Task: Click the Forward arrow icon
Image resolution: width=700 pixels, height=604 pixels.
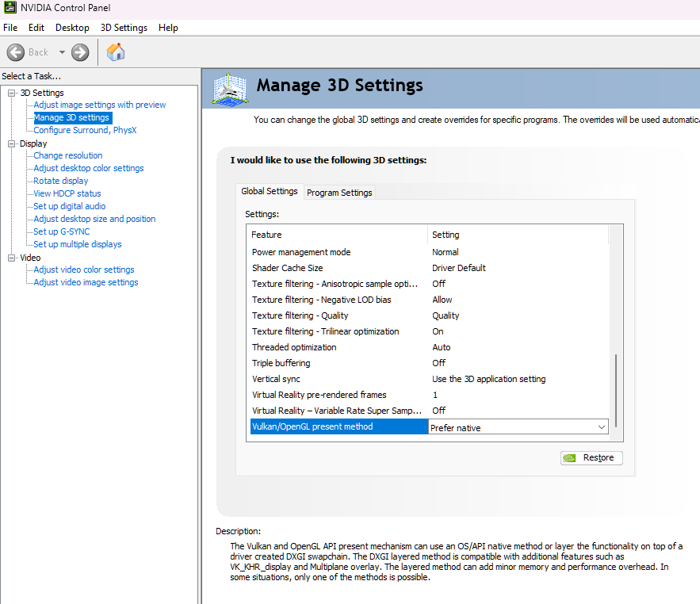Action: (80, 52)
